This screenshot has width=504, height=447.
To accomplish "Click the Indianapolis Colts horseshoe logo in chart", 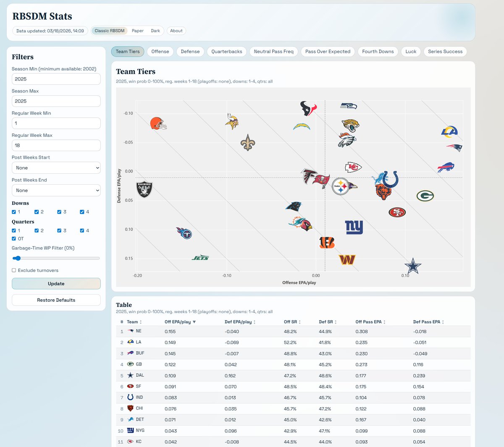I will point(391,179).
